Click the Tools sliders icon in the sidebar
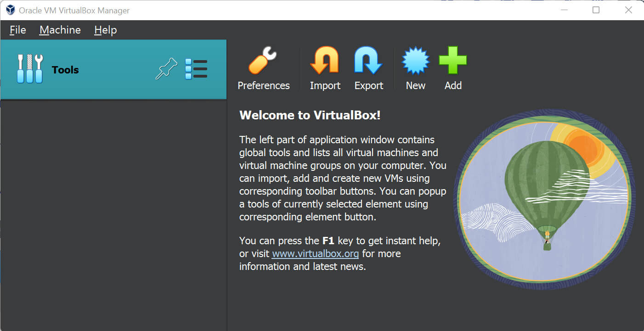Screen dimensions: 644x331 (x=29, y=68)
